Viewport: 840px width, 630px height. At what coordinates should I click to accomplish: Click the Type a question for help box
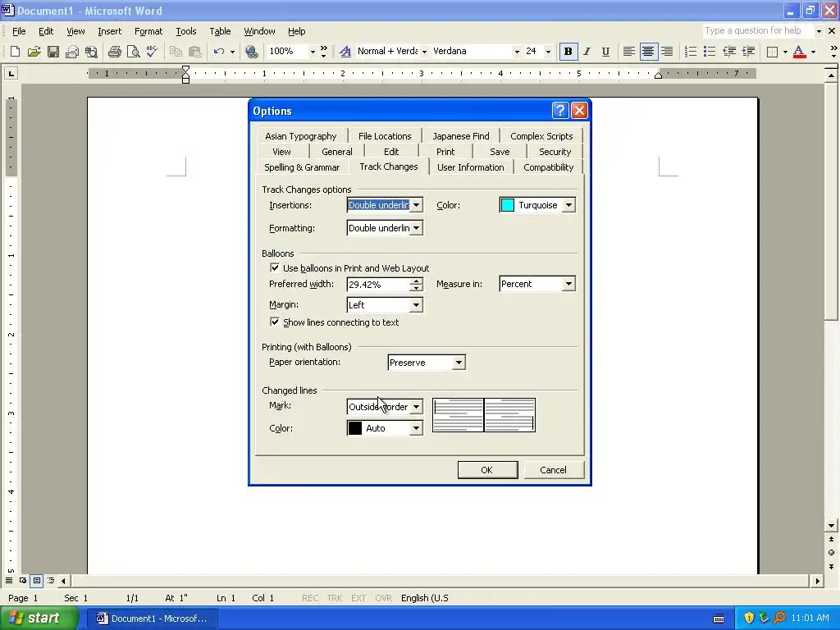coord(757,30)
